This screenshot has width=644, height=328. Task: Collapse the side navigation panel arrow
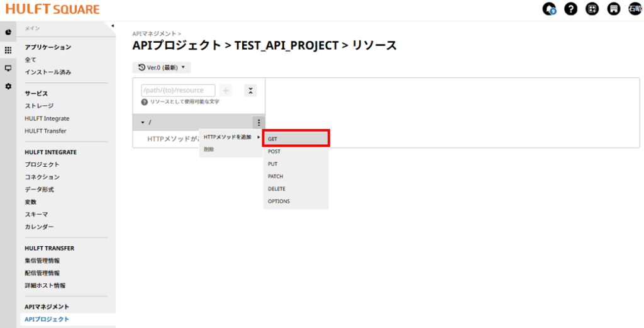pos(112,26)
